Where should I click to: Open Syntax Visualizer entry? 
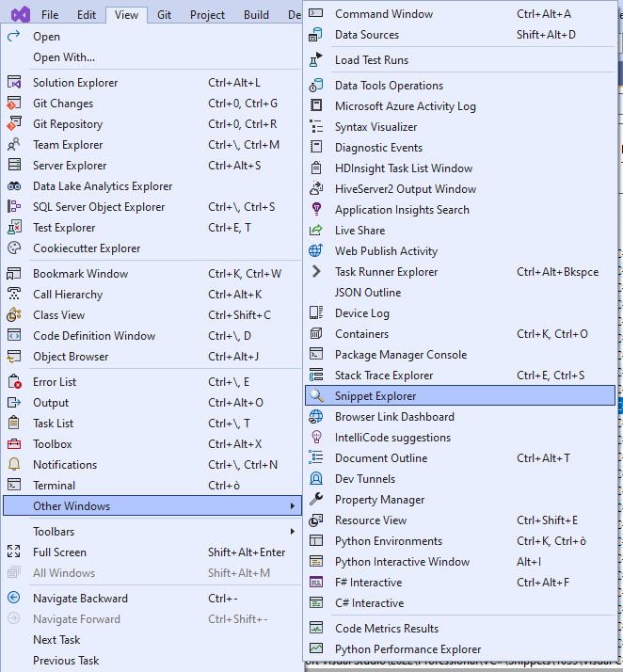click(x=460, y=127)
